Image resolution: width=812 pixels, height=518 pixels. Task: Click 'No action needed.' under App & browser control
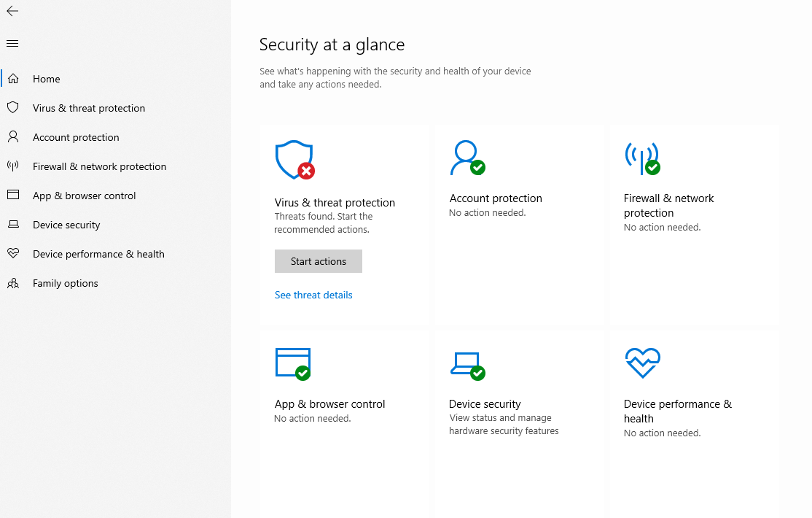[312, 419]
